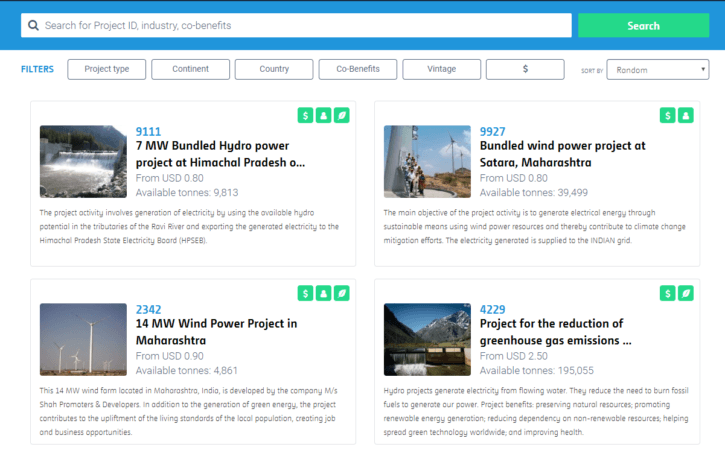
Task: Open the 14 MW Wind Power Project title
Action: (216, 331)
